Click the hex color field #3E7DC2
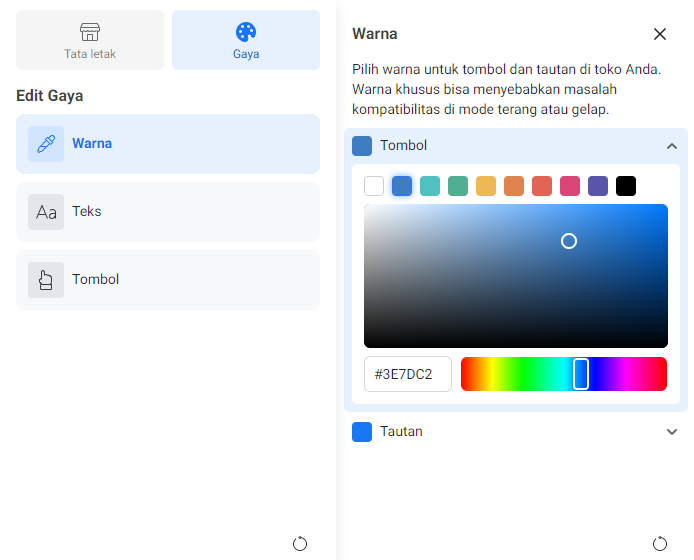Viewport: 694px width, 560px height. pos(408,374)
